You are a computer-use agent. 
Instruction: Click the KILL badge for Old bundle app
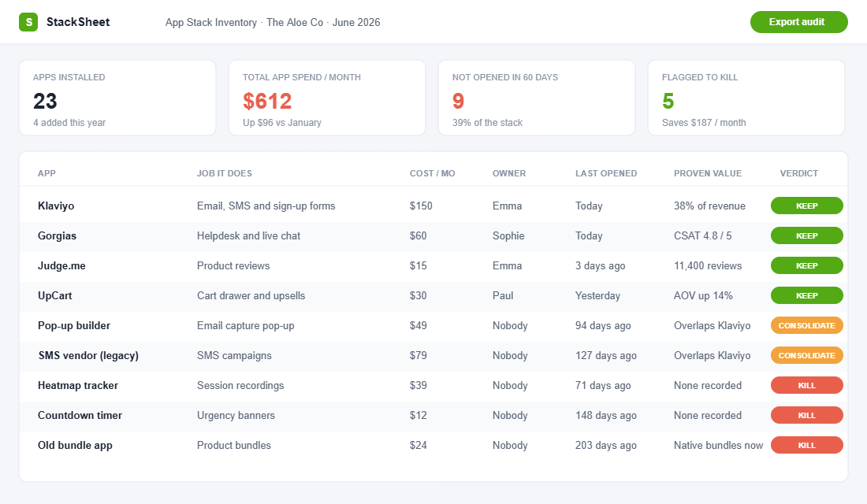[x=807, y=445]
